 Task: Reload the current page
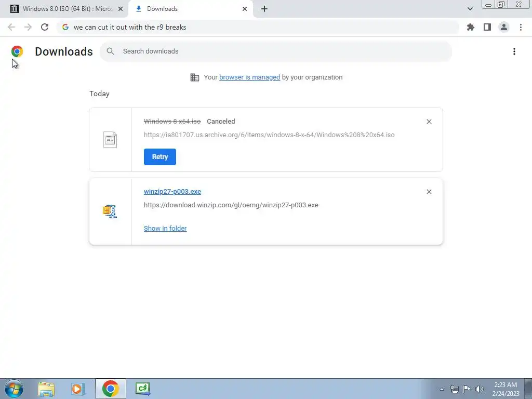coord(45,27)
